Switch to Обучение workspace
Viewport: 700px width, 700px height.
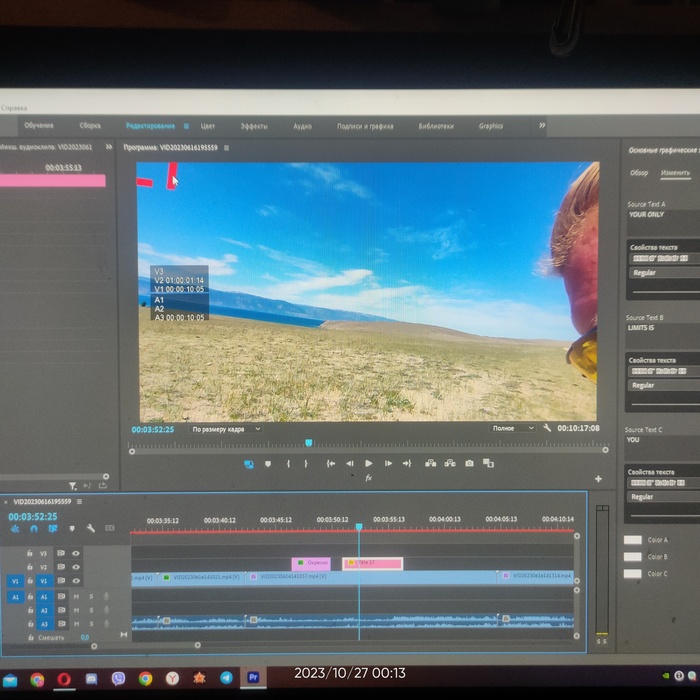pos(39,125)
